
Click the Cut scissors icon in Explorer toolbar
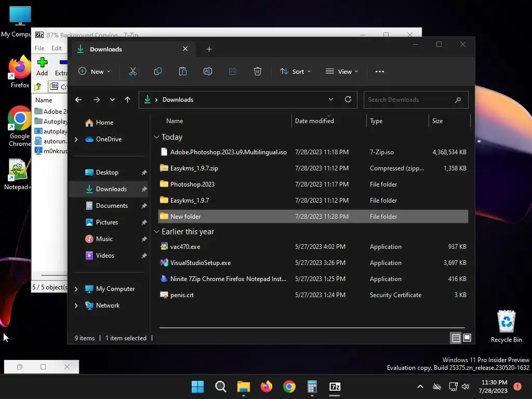pyautogui.click(x=132, y=72)
